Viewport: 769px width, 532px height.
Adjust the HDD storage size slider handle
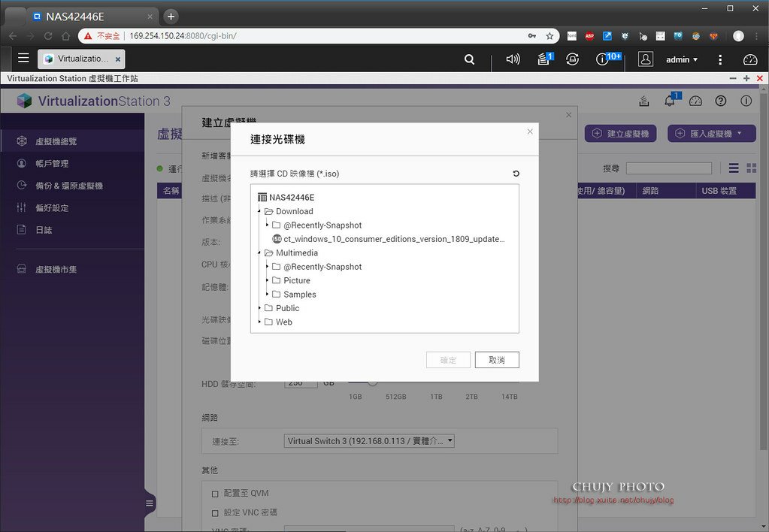(x=372, y=382)
